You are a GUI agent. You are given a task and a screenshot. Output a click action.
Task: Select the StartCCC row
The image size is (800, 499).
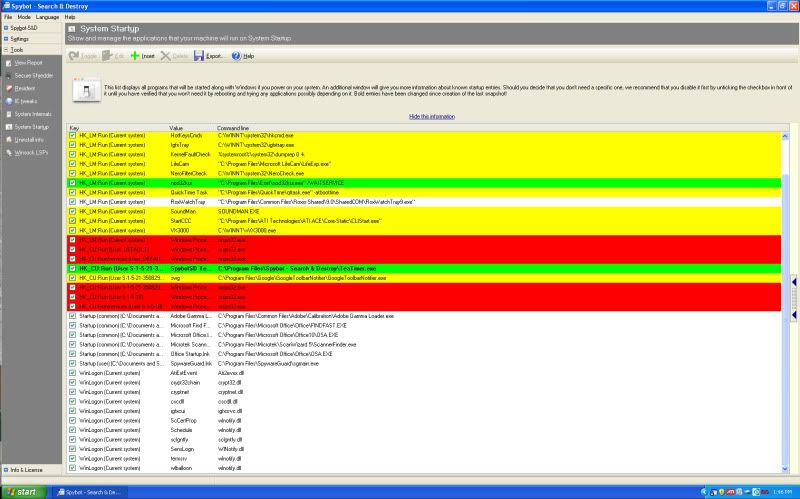[x=424, y=221]
